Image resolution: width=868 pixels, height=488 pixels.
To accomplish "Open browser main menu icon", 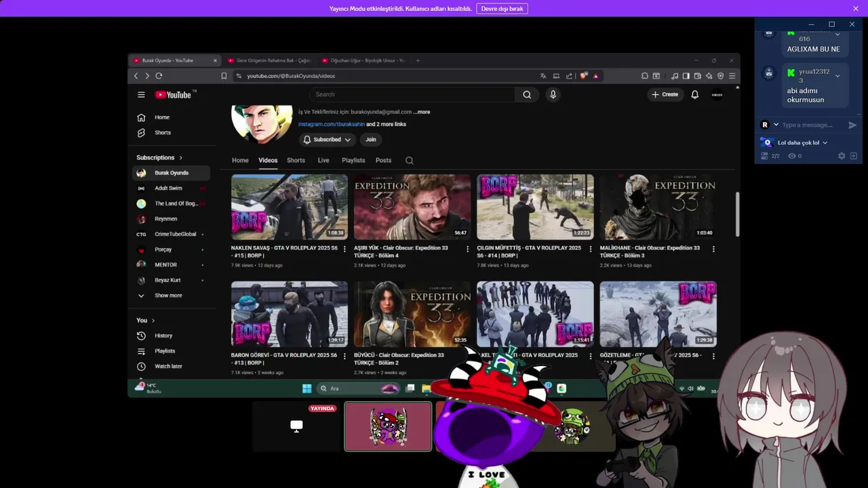I will pos(732,76).
